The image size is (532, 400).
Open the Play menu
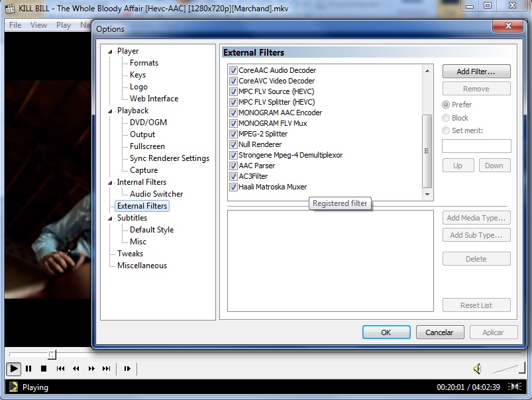point(64,25)
